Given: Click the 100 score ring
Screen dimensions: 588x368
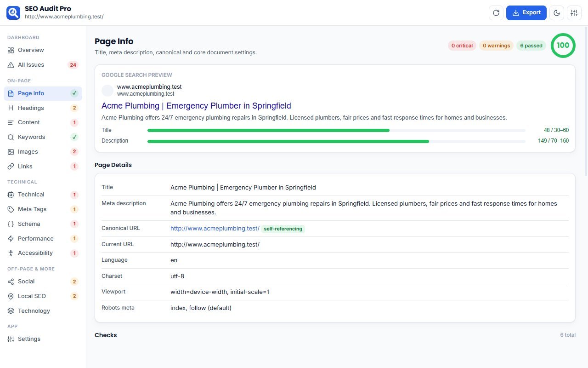Looking at the screenshot, I should (x=563, y=46).
